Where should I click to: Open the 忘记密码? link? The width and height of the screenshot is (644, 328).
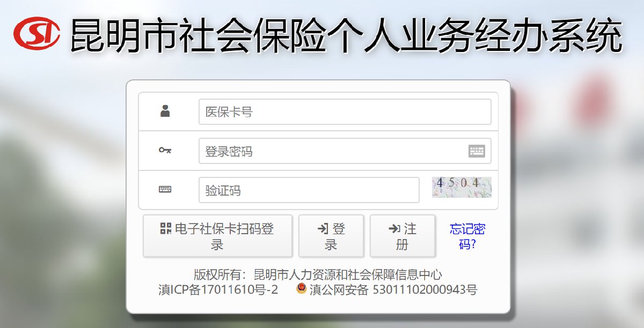click(x=467, y=236)
